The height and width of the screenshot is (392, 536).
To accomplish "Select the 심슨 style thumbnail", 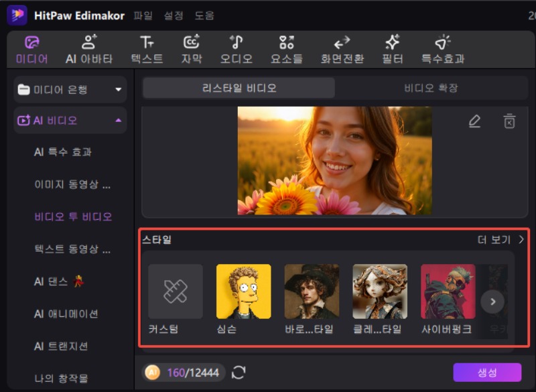I will (244, 291).
